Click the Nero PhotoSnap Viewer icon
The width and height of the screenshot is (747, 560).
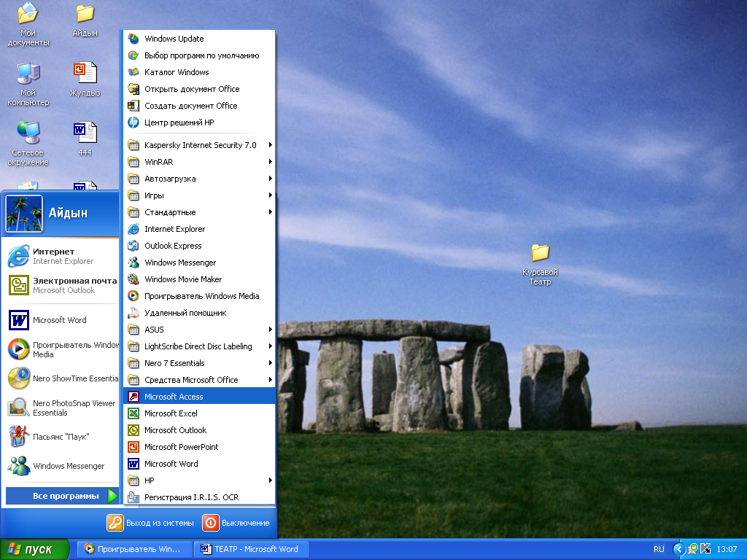pos(18,408)
